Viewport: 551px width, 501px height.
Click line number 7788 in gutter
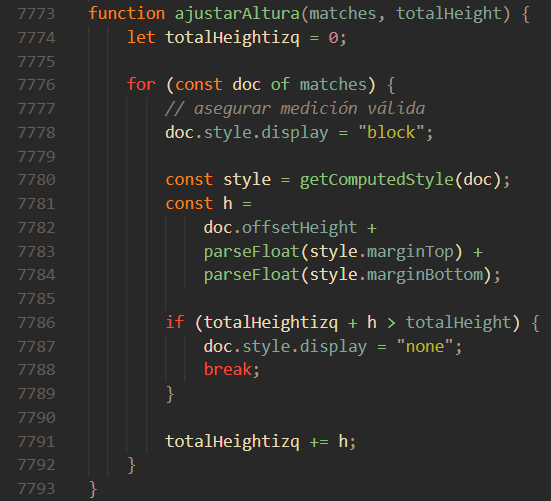(x=36, y=370)
